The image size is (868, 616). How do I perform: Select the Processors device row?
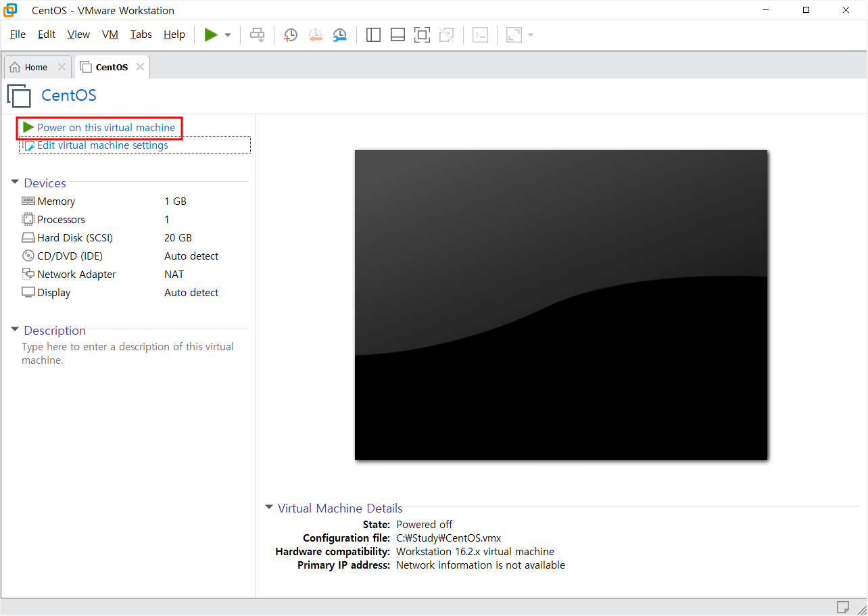click(135, 220)
